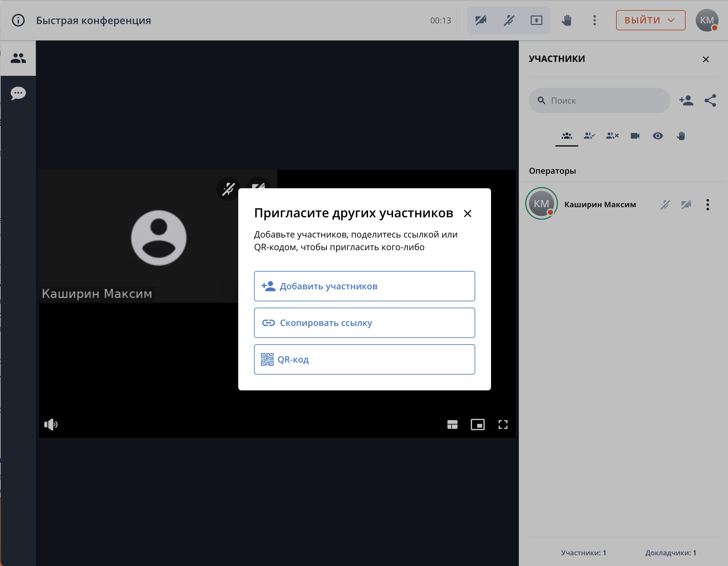Enter fullscreen video mode

503,425
